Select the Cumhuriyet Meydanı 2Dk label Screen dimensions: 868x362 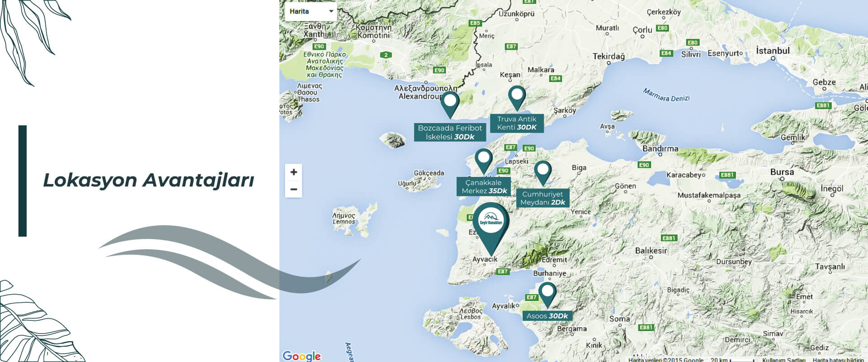(542, 198)
